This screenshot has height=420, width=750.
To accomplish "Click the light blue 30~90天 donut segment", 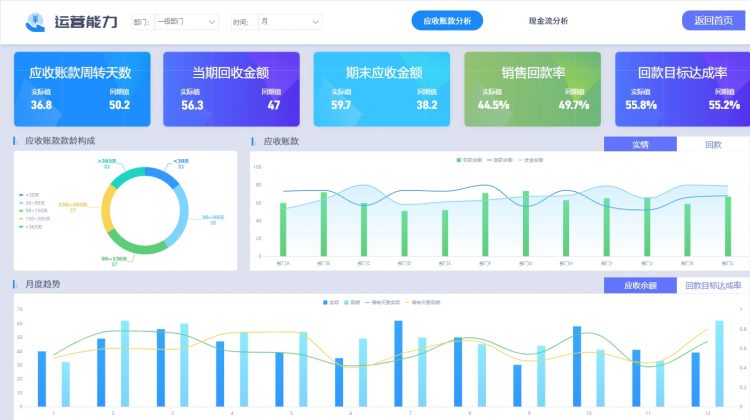I will point(182,214).
